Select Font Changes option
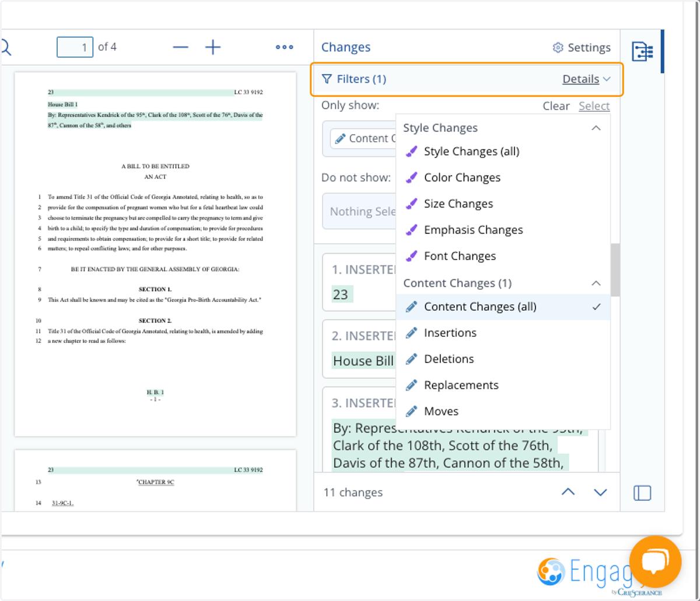 [503, 256]
